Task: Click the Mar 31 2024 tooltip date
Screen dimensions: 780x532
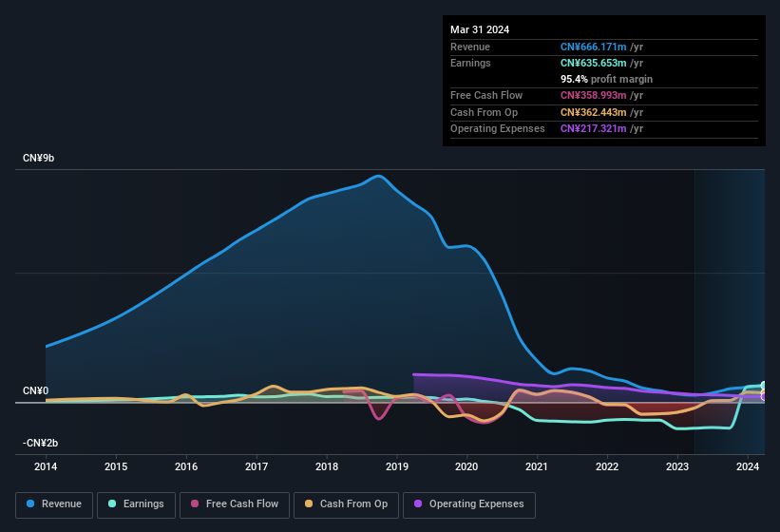Action: 480,29
